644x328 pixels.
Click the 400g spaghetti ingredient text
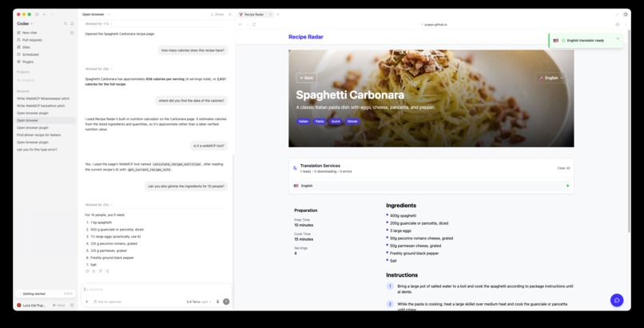click(403, 215)
